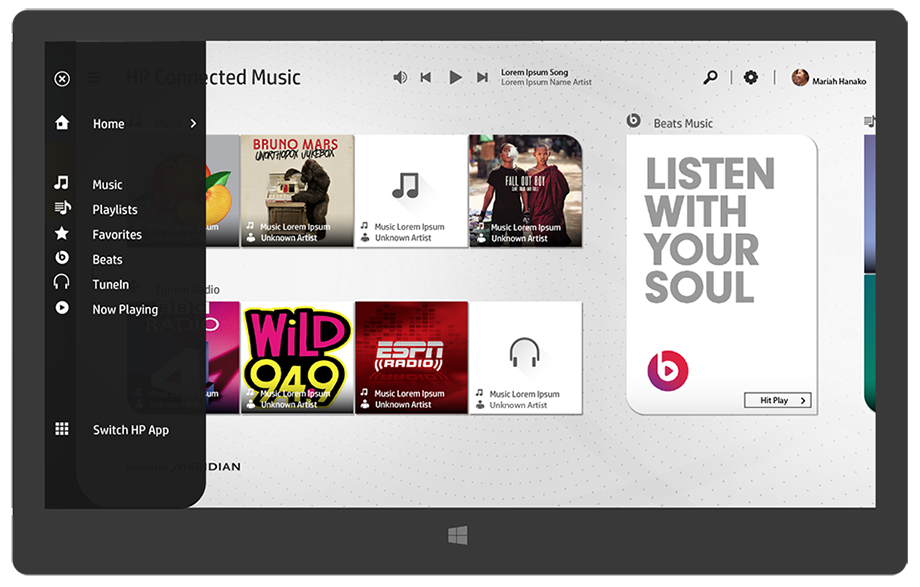Click the Lorem Ipsum Name Artist subtitle
This screenshot has height=587, width=920.
[x=546, y=82]
